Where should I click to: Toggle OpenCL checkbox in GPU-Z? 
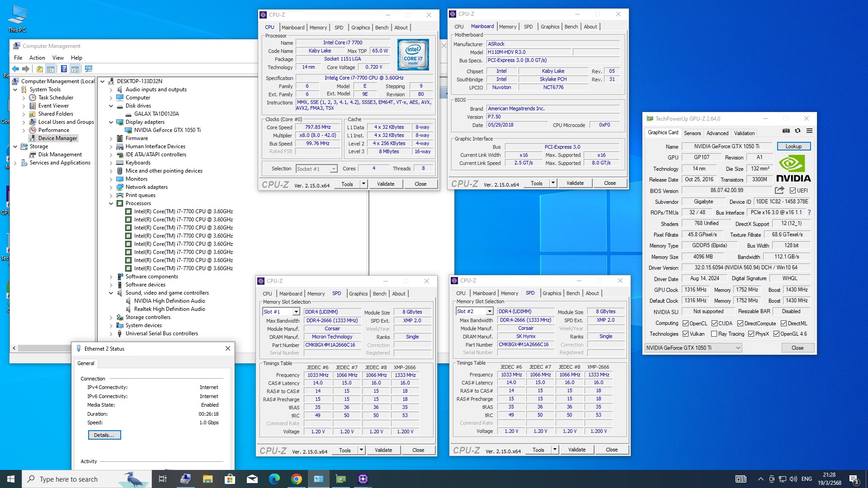(x=685, y=324)
